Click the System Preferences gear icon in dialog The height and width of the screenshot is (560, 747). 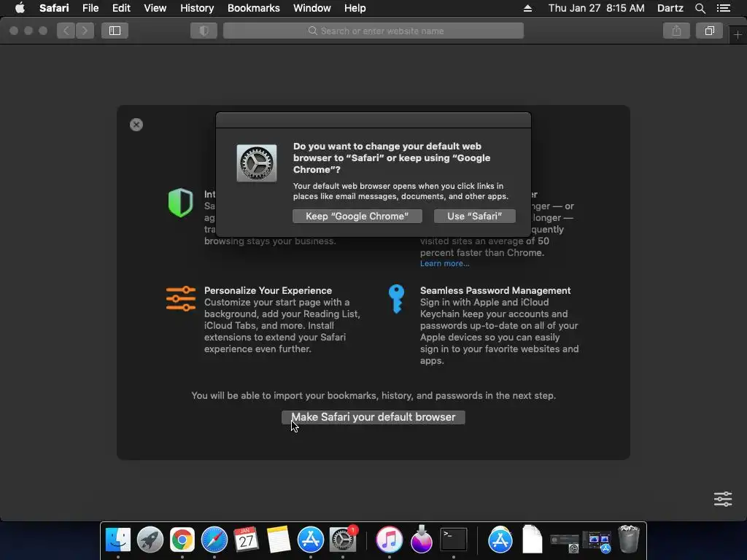[257, 163]
